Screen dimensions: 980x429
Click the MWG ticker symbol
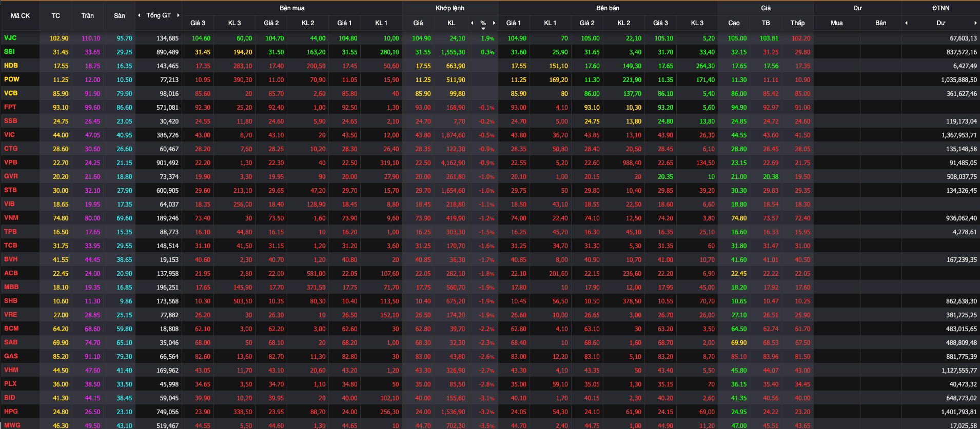12,425
